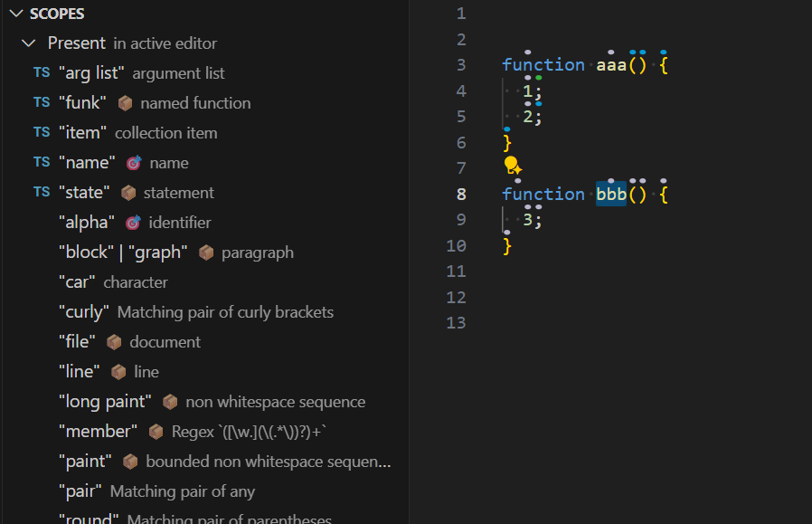The height and width of the screenshot is (524, 812).
Task: Select the "car" character scope entry
Action: click(76, 281)
